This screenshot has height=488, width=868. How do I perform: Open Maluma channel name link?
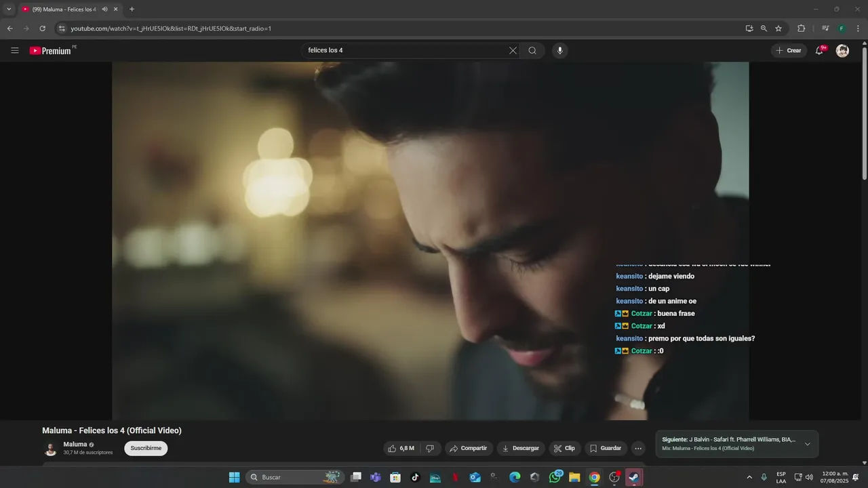(75, 445)
